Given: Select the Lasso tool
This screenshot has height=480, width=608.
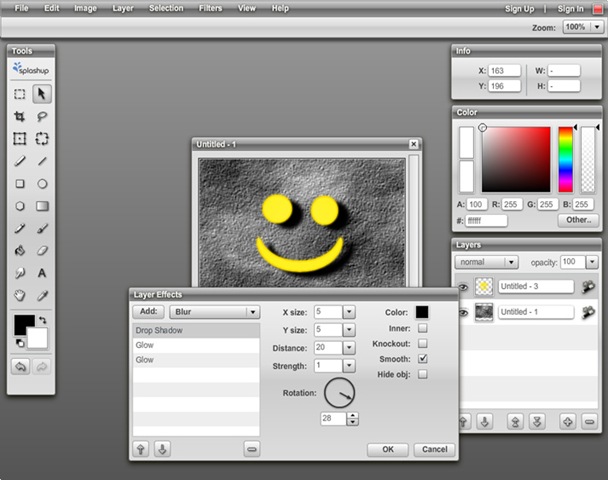Looking at the screenshot, I should point(42,116).
